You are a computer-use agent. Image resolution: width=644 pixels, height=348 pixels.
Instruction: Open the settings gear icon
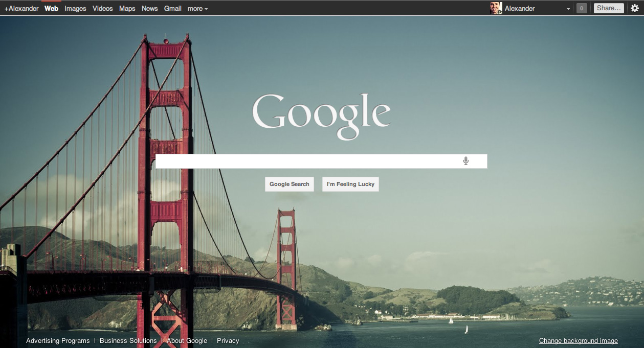(635, 8)
